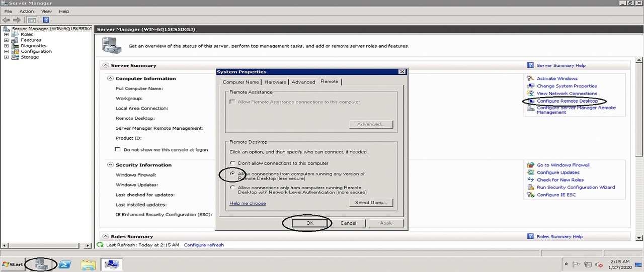Select the Roles icon in the tree
The width and height of the screenshot is (644, 272).
click(x=15, y=35)
